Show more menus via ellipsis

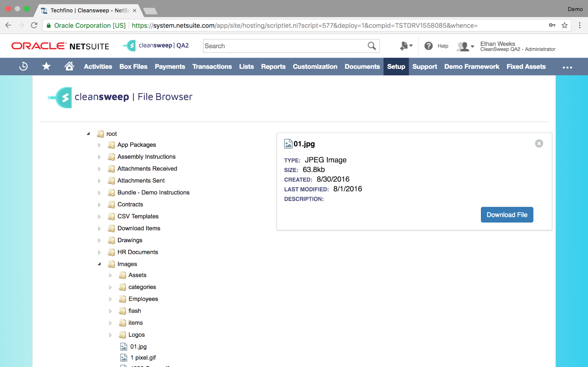567,67
